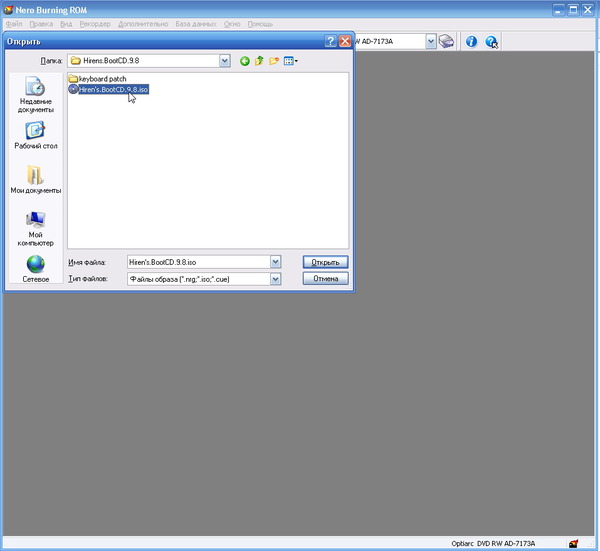
Task: Click the Nero burn icon in status bar
Action: [x=573, y=543]
